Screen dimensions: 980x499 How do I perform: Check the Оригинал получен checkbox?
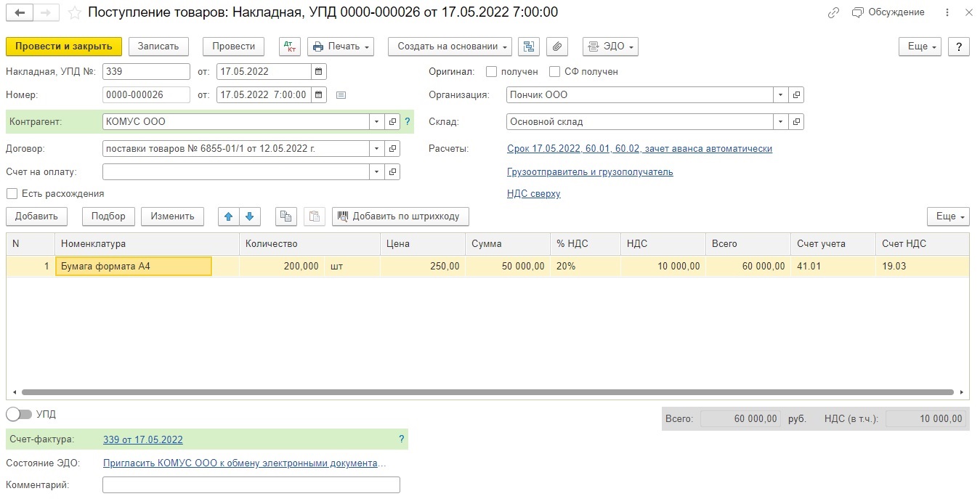pos(491,72)
